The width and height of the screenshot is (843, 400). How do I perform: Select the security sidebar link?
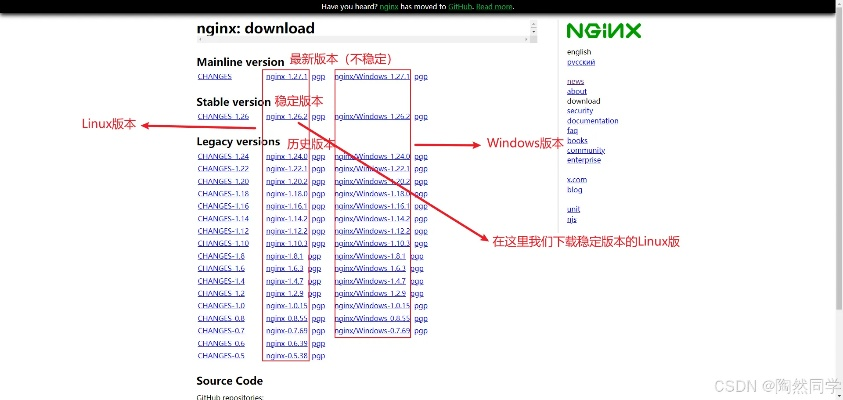click(x=580, y=111)
